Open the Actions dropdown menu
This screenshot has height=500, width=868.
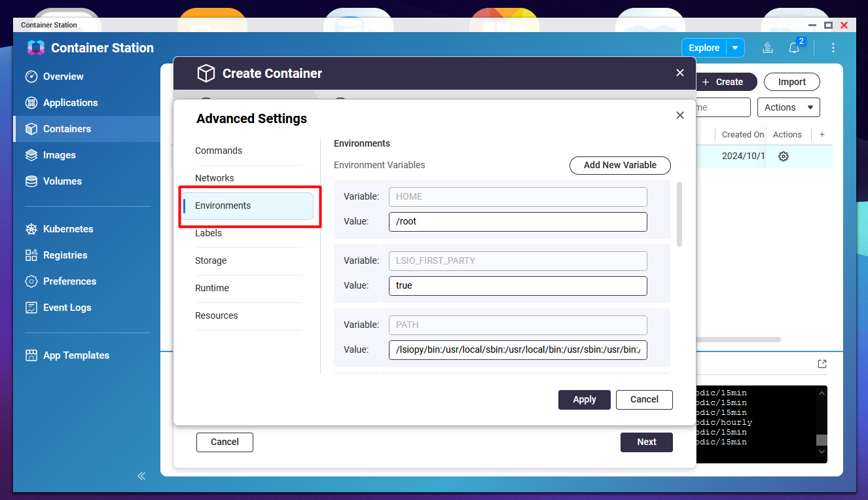tap(788, 107)
